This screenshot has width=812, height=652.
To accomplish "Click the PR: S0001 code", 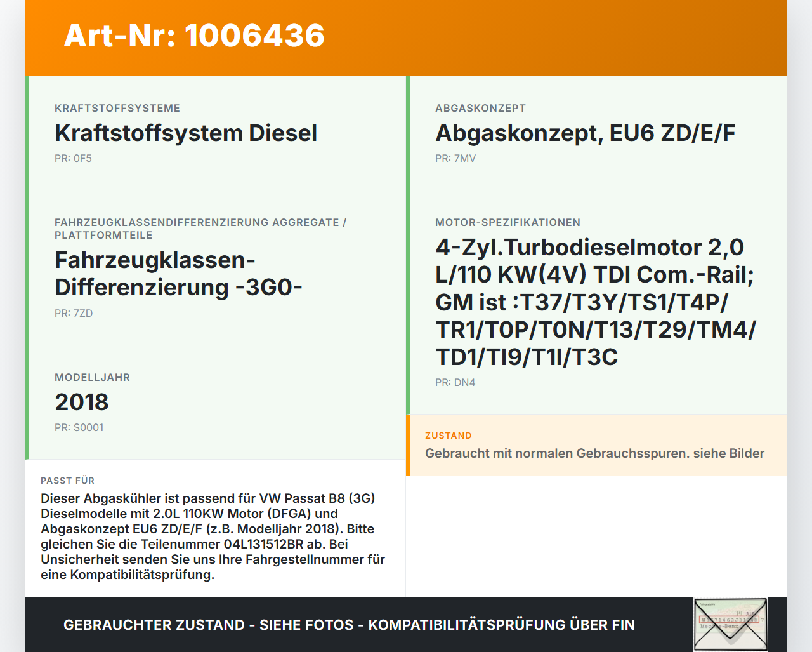I will (x=79, y=427).
